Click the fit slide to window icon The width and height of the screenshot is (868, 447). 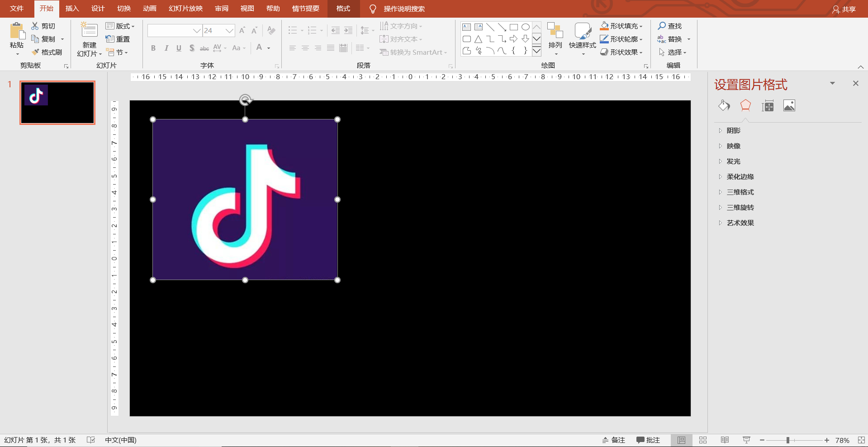pyautogui.click(x=861, y=440)
